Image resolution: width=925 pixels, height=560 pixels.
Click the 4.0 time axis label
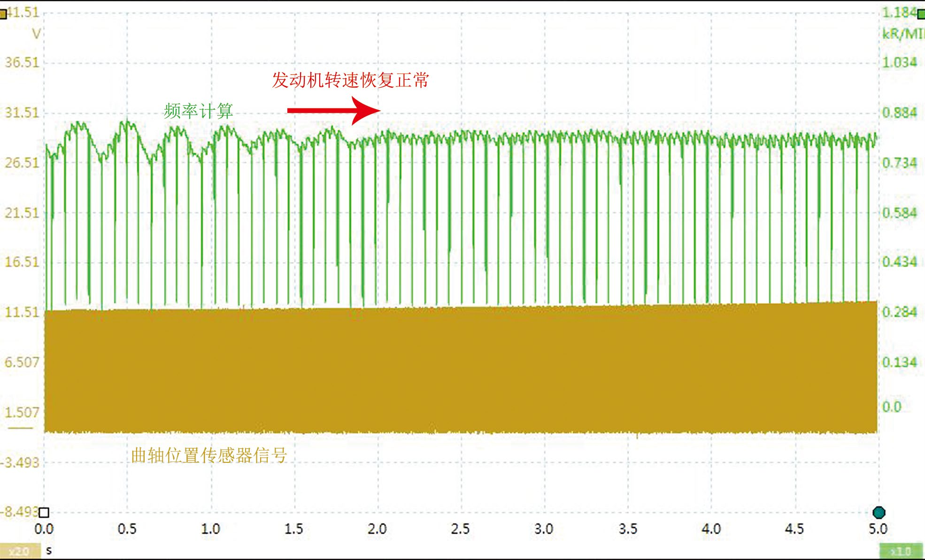tap(711, 529)
